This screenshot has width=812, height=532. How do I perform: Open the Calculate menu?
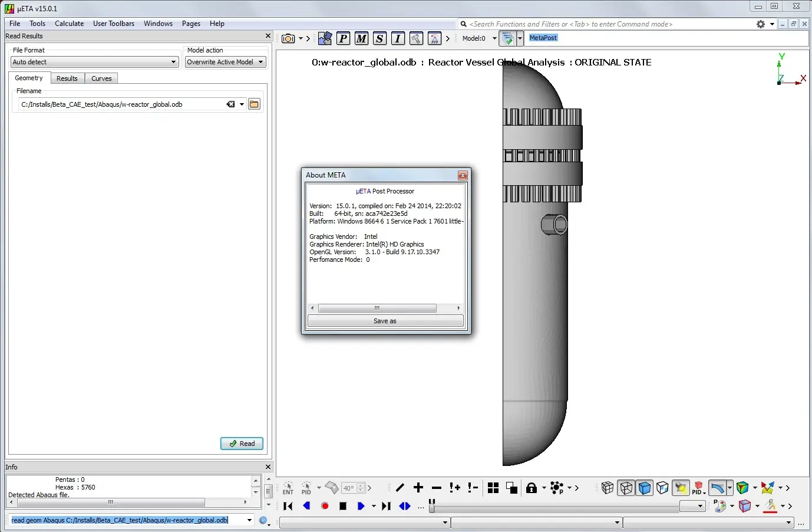[x=70, y=24]
